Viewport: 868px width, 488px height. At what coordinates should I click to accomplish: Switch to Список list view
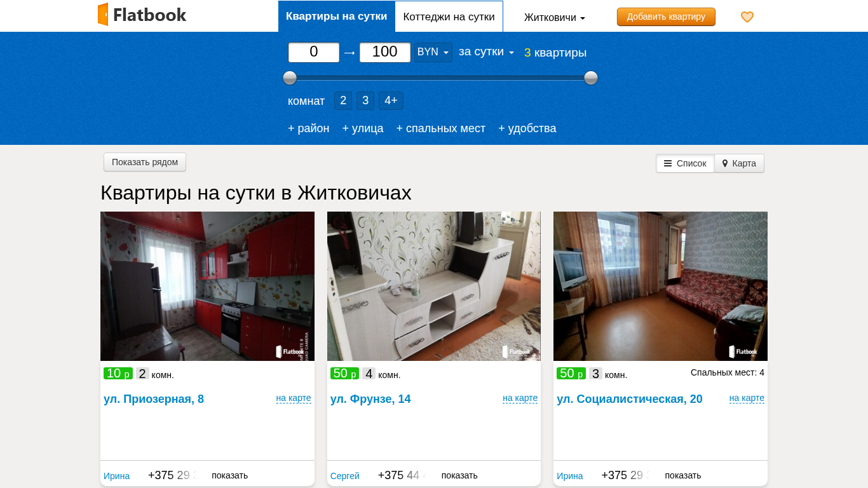pyautogui.click(x=685, y=163)
